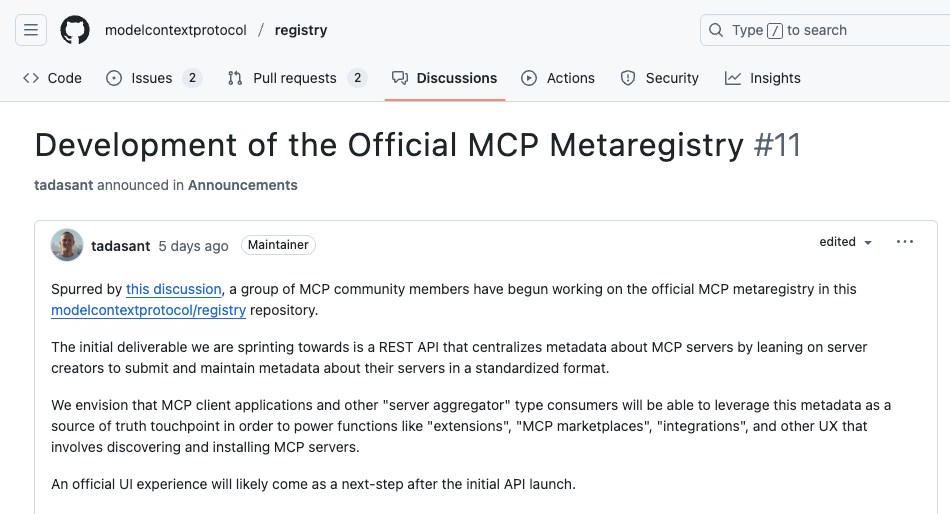Switch to the Issues tab
Image resolution: width=950 pixels, height=514 pixels.
(153, 78)
